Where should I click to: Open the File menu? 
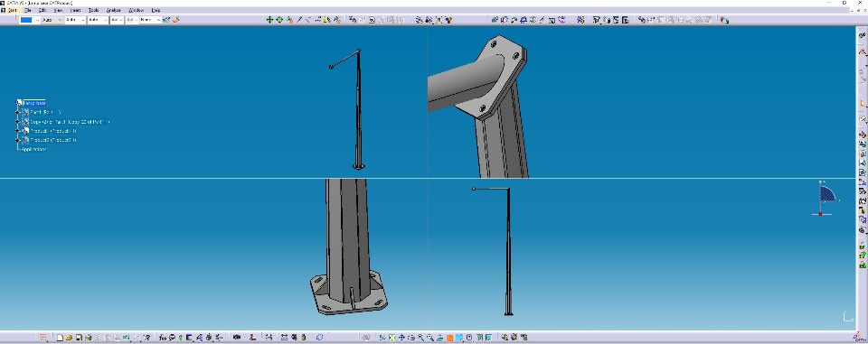click(27, 10)
